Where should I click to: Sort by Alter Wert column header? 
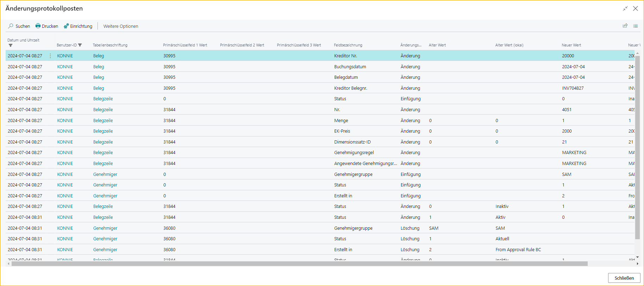(x=437, y=45)
